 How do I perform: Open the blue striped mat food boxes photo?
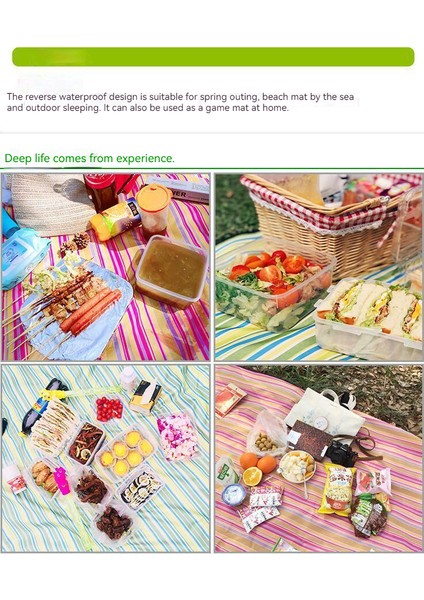point(106,458)
